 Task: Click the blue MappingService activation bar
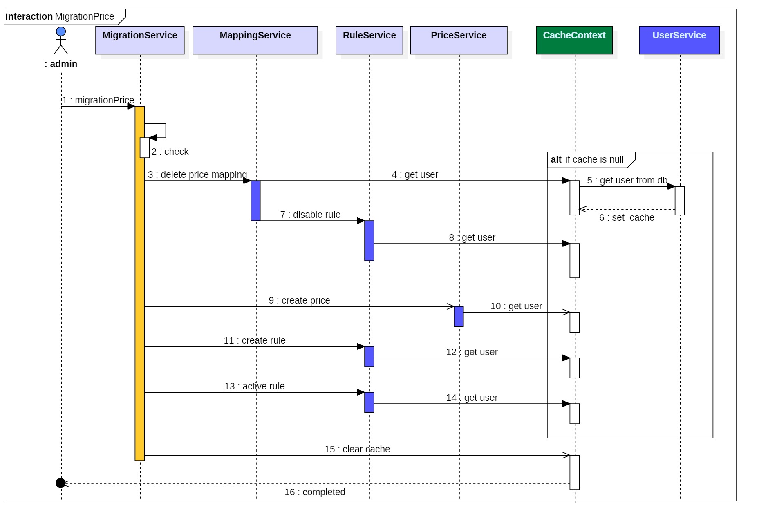(x=255, y=201)
